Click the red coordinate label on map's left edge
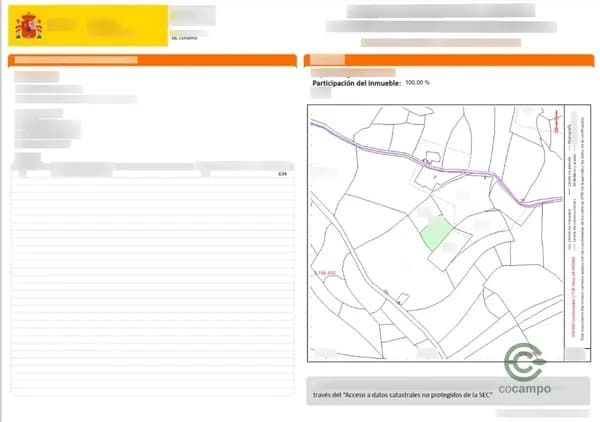 (x=324, y=272)
